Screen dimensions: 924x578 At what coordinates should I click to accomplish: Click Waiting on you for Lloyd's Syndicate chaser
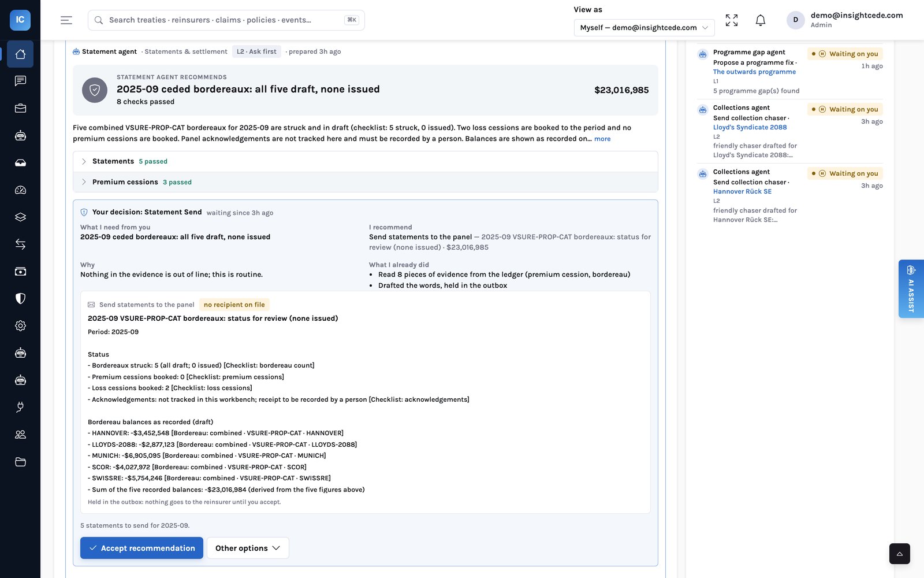coord(845,109)
